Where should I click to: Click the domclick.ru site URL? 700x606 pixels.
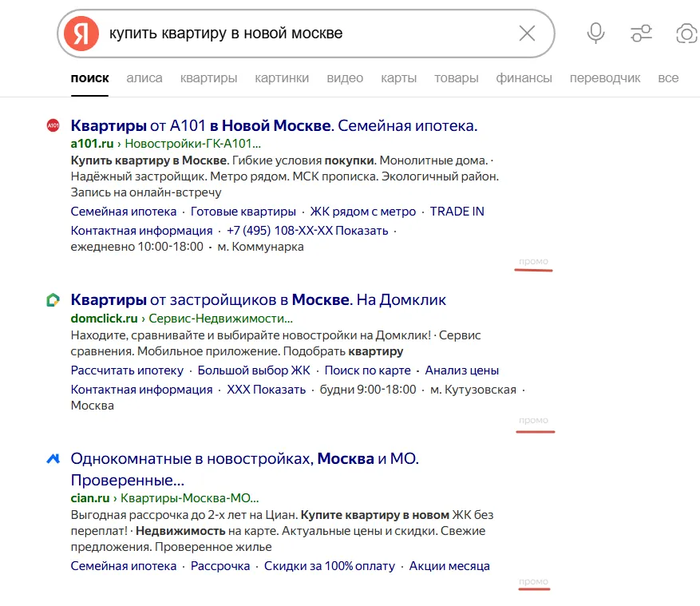(104, 319)
